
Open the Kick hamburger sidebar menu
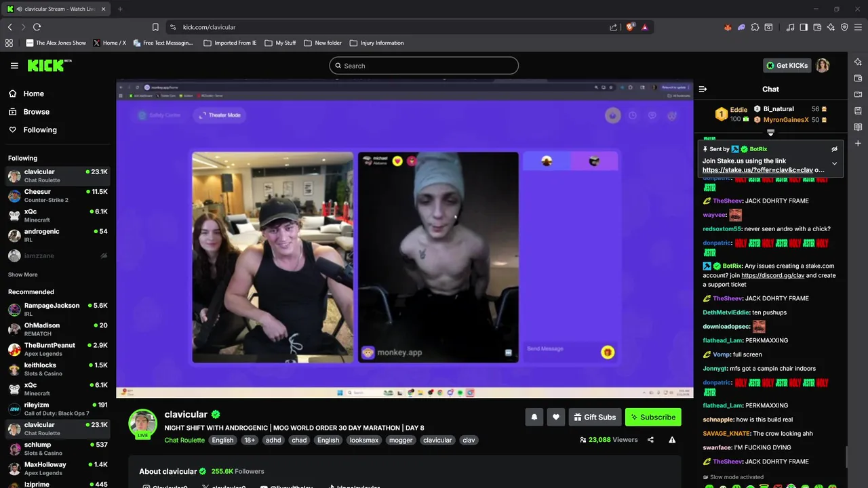[14, 66]
